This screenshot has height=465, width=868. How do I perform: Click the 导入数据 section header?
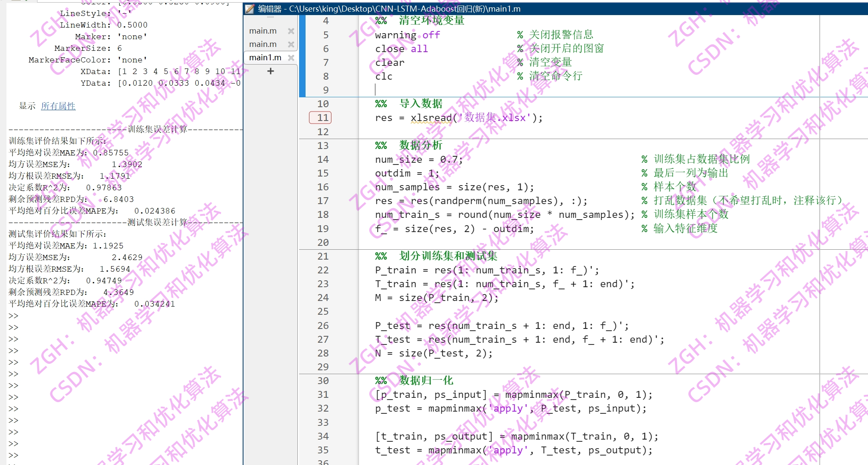pos(420,104)
